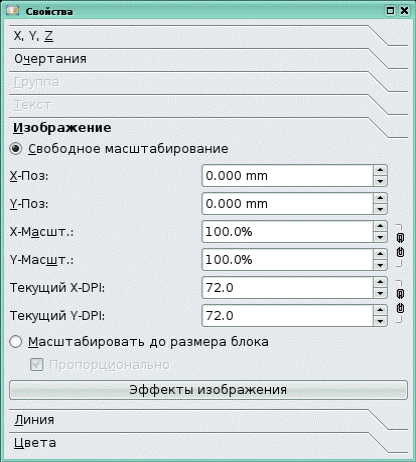Close the Свойства panel
This screenshot has height=462, width=416.
tap(404, 11)
